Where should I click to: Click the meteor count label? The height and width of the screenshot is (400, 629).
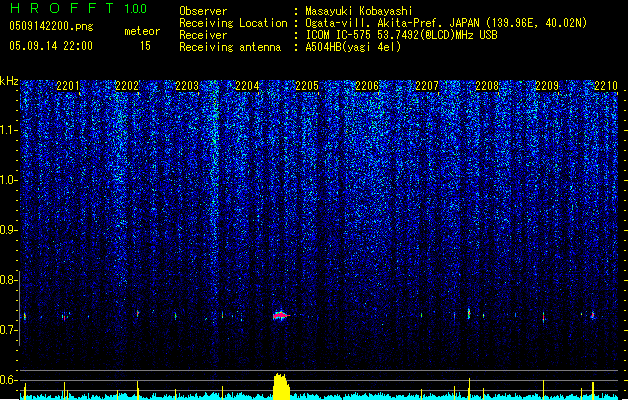pos(142,31)
